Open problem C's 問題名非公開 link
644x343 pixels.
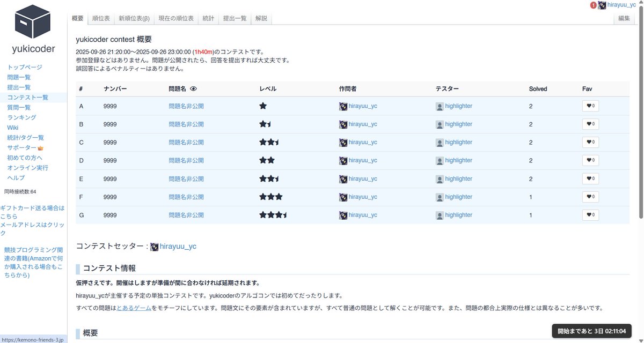coord(186,143)
